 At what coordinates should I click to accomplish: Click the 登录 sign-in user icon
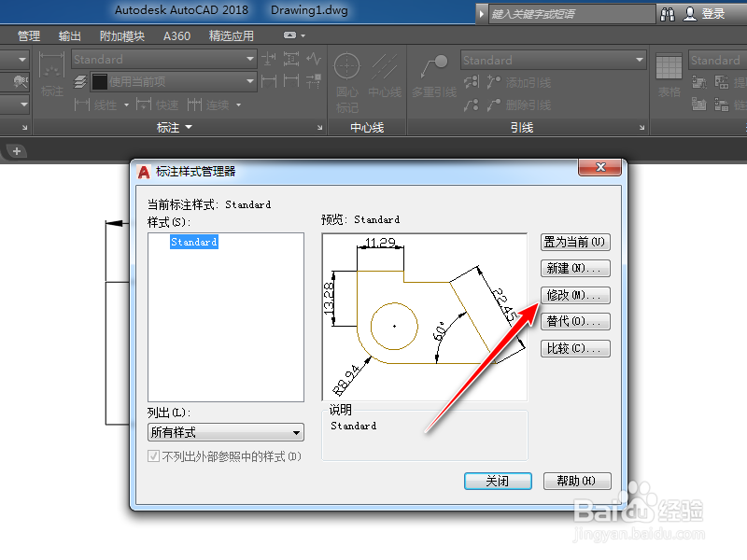tap(690, 14)
